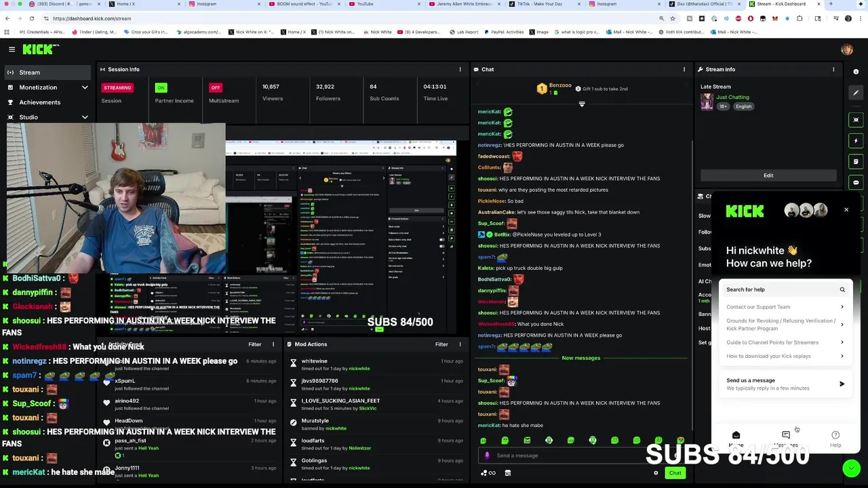Click the purple emote icon in message box
The image size is (868, 488).
coord(486,455)
